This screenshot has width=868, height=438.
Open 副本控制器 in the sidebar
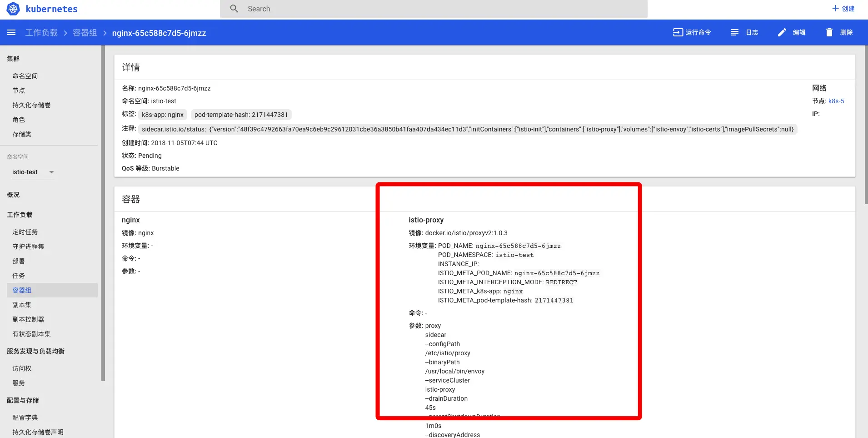point(28,319)
